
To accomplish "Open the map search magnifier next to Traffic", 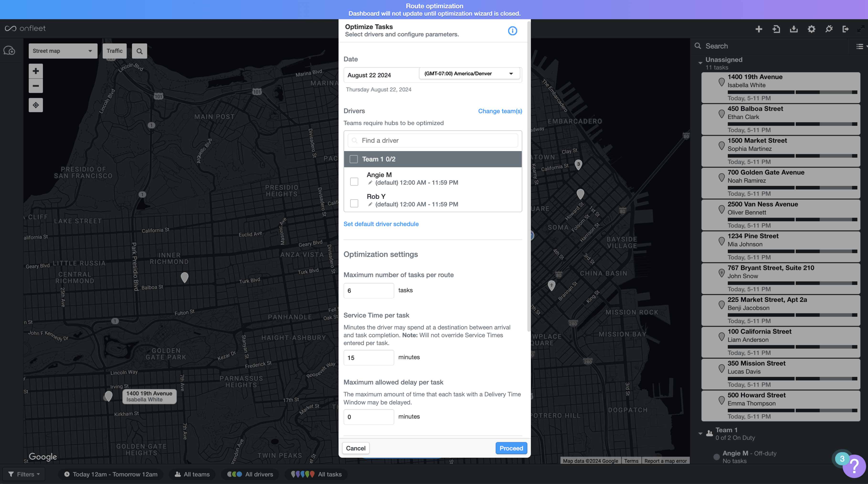I will coord(139,51).
